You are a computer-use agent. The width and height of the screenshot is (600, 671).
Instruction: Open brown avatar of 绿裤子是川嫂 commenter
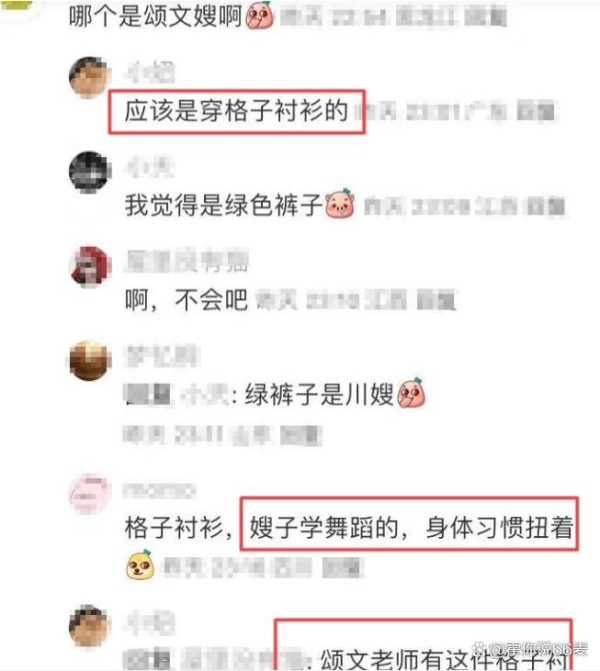point(89,361)
